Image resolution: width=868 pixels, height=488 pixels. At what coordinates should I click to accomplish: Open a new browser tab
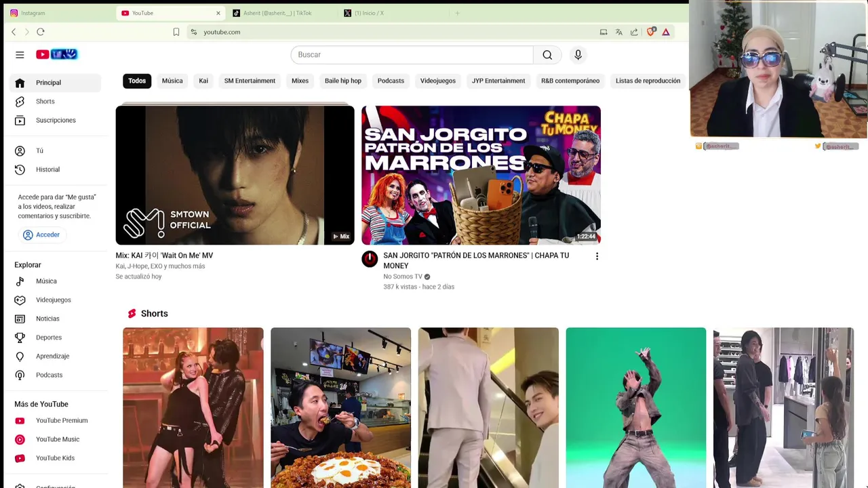[x=457, y=13]
